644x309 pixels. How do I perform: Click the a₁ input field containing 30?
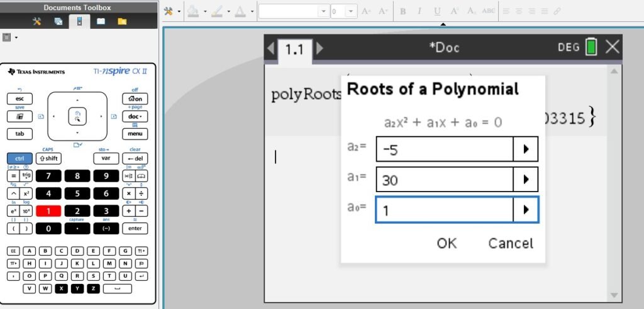pos(445,180)
